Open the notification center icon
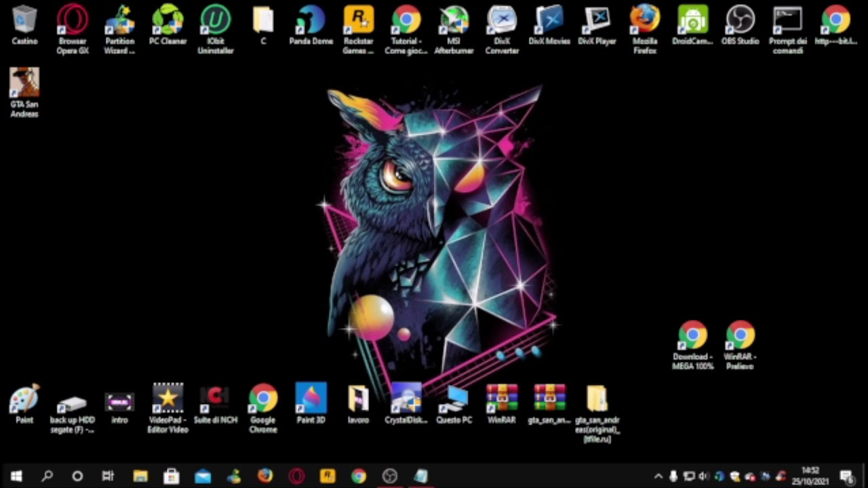The width and height of the screenshot is (868, 488). pos(847,476)
